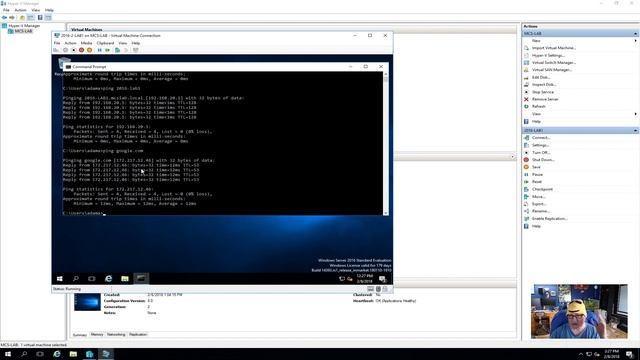640x360 pixels.
Task: Open guest VM Start menu
Action: 60,278
